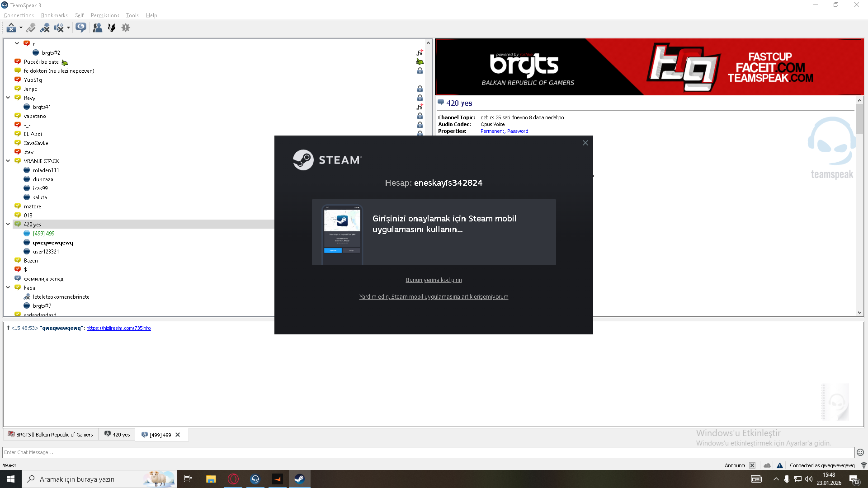This screenshot has height=488, width=868.
Task: Open the emoji smiley picker
Action: (860, 452)
